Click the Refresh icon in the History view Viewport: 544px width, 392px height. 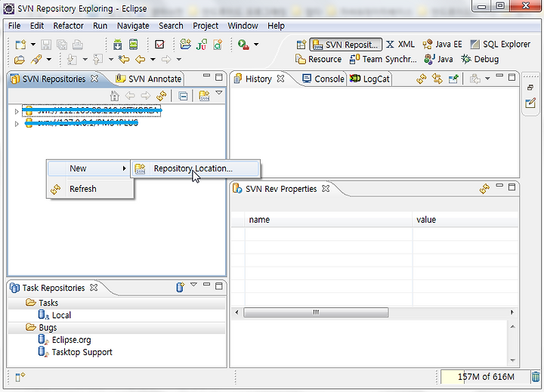point(421,79)
